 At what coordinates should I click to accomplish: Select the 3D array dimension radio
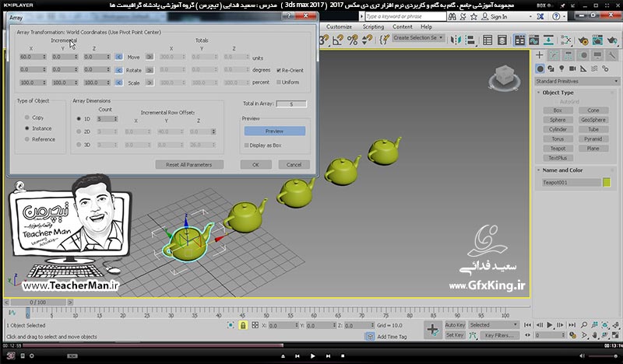[x=79, y=145]
